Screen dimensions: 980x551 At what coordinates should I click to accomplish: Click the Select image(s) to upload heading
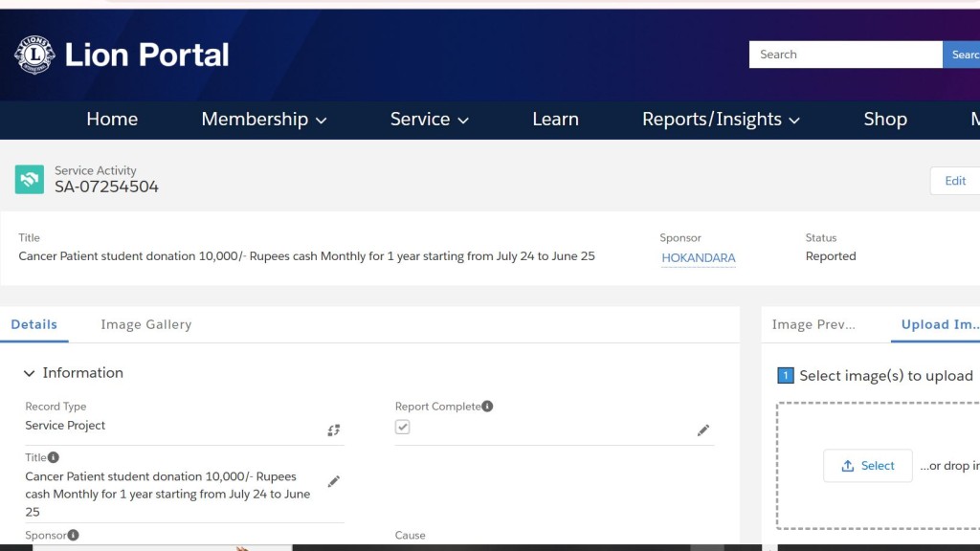[x=886, y=375]
